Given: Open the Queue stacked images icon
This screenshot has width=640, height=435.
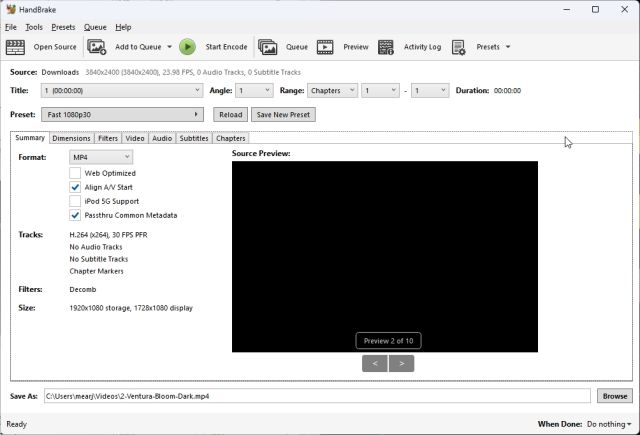Looking at the screenshot, I should pos(267,47).
